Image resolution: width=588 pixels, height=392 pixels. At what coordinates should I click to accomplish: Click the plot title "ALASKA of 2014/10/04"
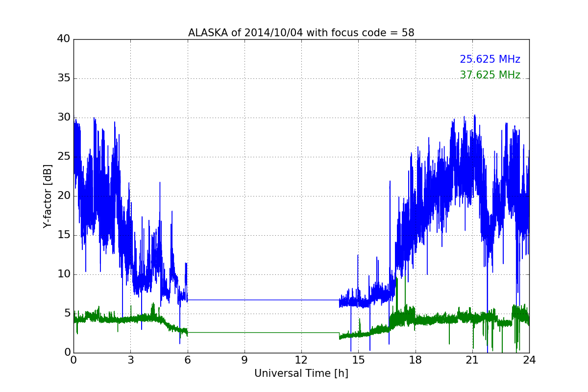coord(301,33)
